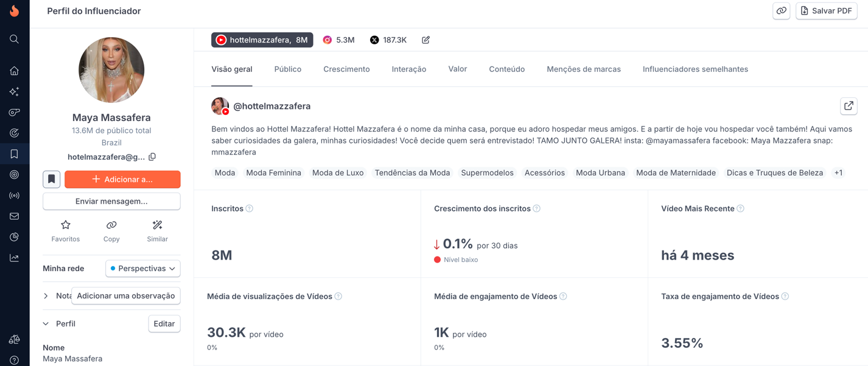868x366 pixels.
Task: Open pie chart reports icon in sidebar
Action: [x=14, y=237]
